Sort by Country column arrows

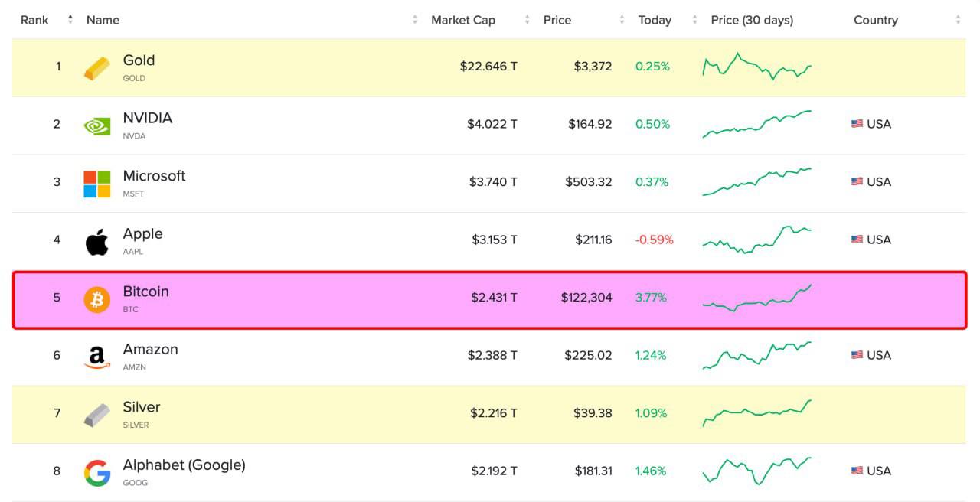(x=958, y=20)
